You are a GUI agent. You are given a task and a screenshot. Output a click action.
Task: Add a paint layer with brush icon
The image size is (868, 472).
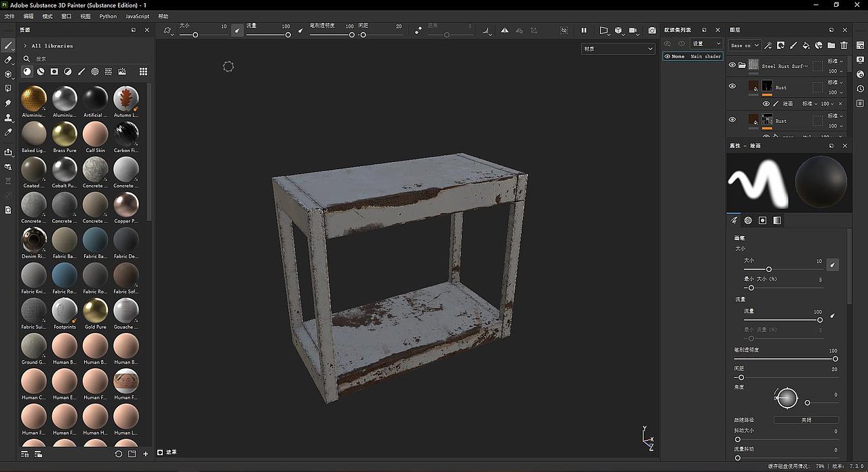click(x=793, y=45)
